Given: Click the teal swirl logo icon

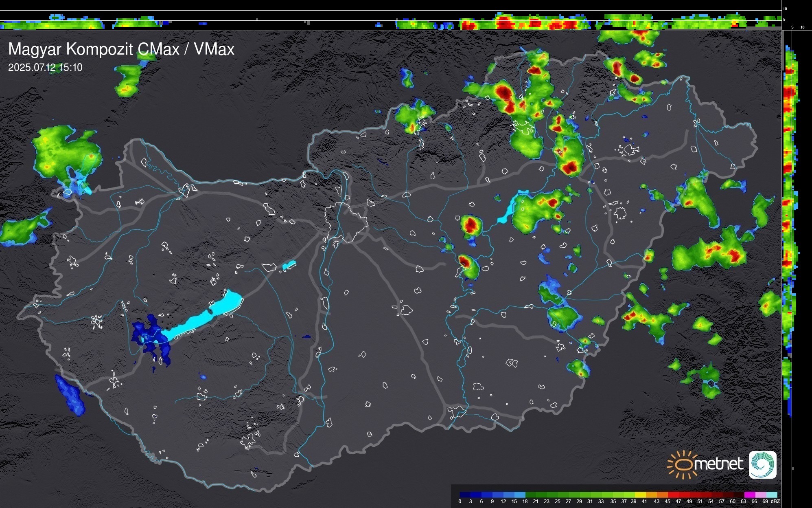Looking at the screenshot, I should click(762, 464).
